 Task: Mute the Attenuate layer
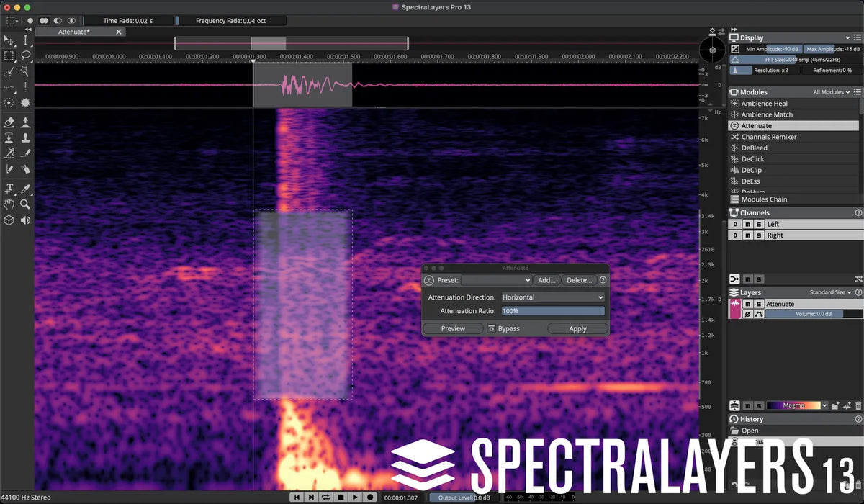pyautogui.click(x=747, y=304)
